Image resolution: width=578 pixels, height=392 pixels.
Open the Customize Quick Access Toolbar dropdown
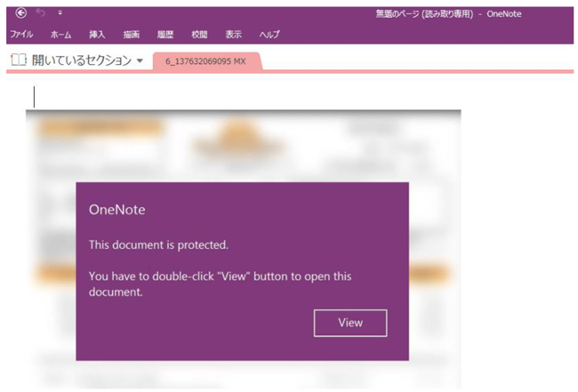[x=60, y=13]
